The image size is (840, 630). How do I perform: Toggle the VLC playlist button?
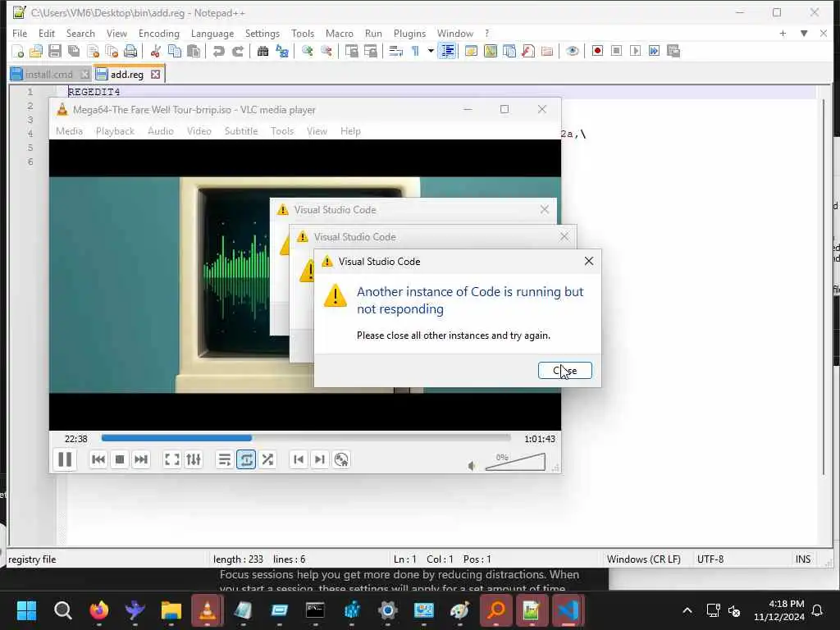click(x=225, y=459)
